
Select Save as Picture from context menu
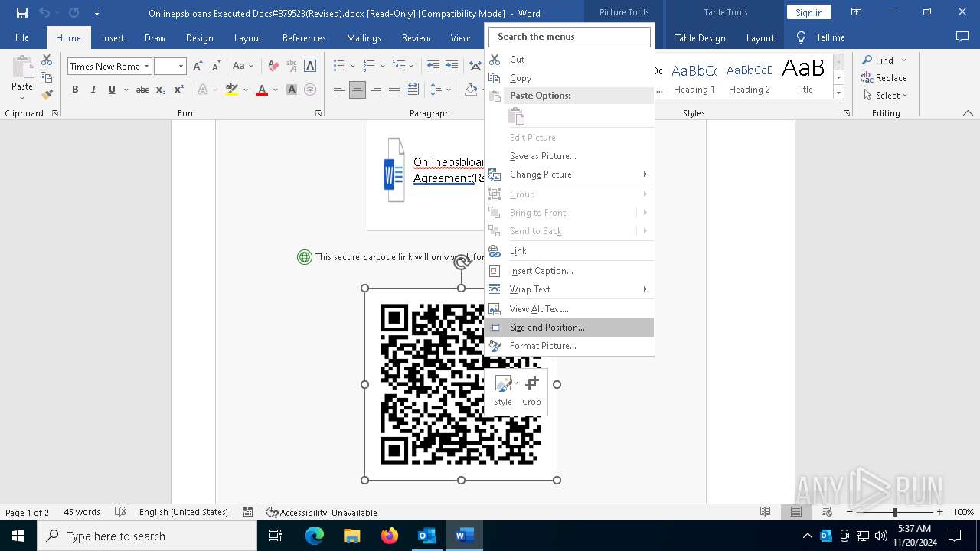click(x=570, y=156)
